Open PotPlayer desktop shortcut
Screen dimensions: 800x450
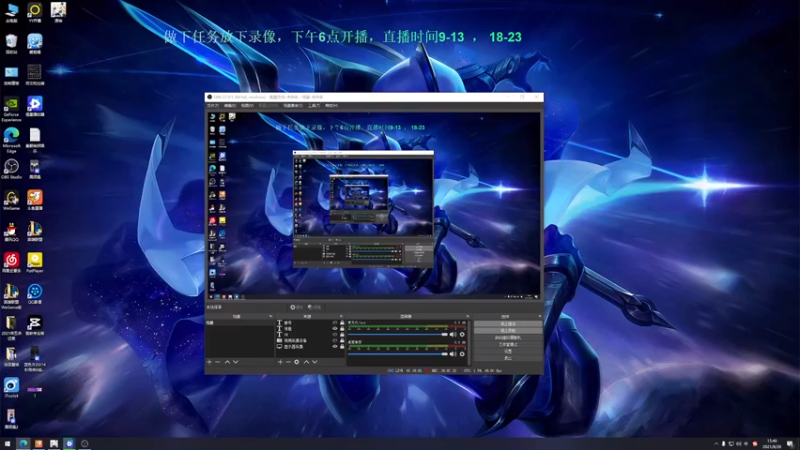35,262
